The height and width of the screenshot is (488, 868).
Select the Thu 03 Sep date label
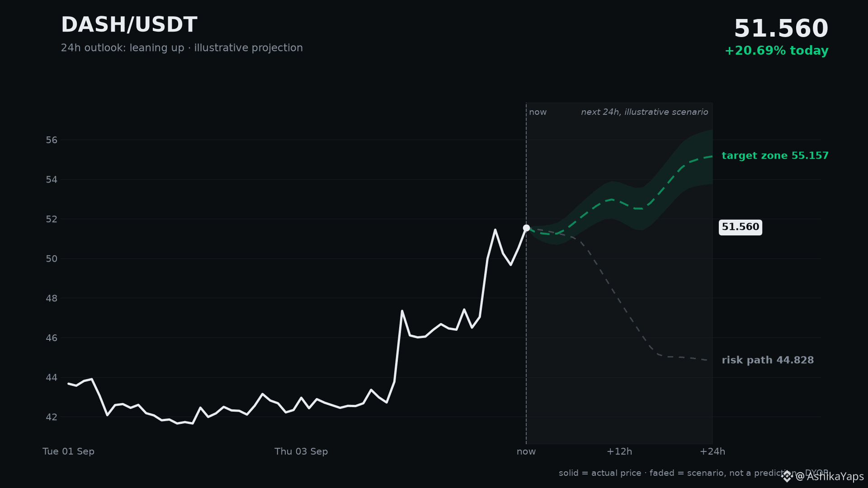[301, 451]
